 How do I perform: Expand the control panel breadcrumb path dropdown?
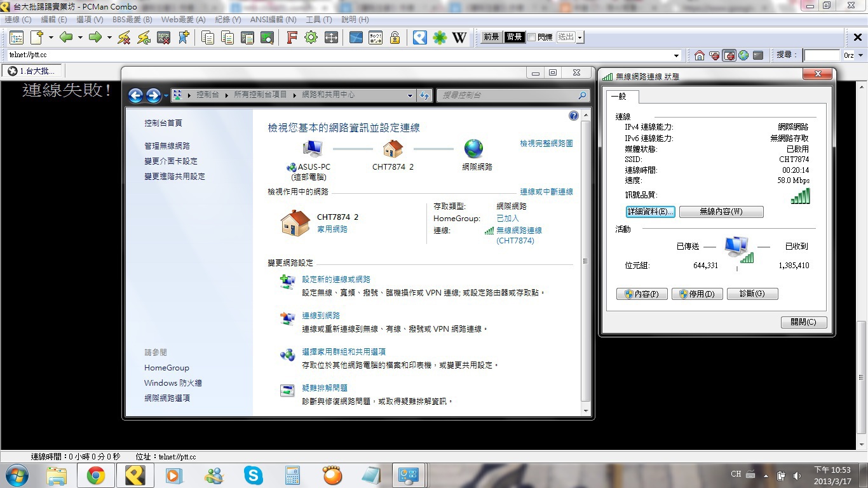(x=410, y=95)
